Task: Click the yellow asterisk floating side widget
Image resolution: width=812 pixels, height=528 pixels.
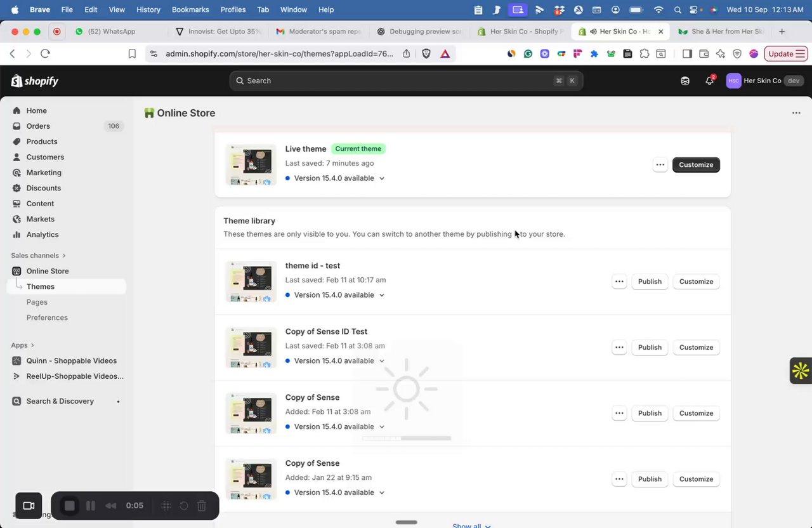Action: [801, 371]
